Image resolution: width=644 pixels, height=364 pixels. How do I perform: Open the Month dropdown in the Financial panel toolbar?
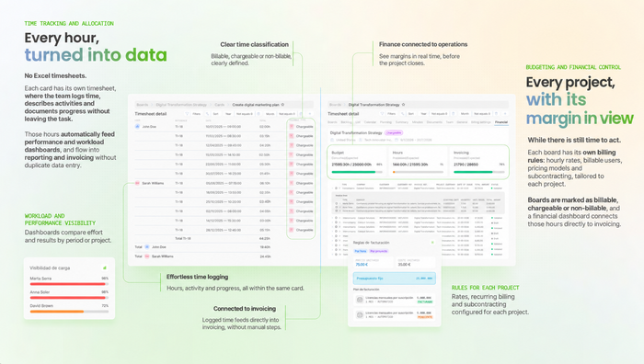465,114
